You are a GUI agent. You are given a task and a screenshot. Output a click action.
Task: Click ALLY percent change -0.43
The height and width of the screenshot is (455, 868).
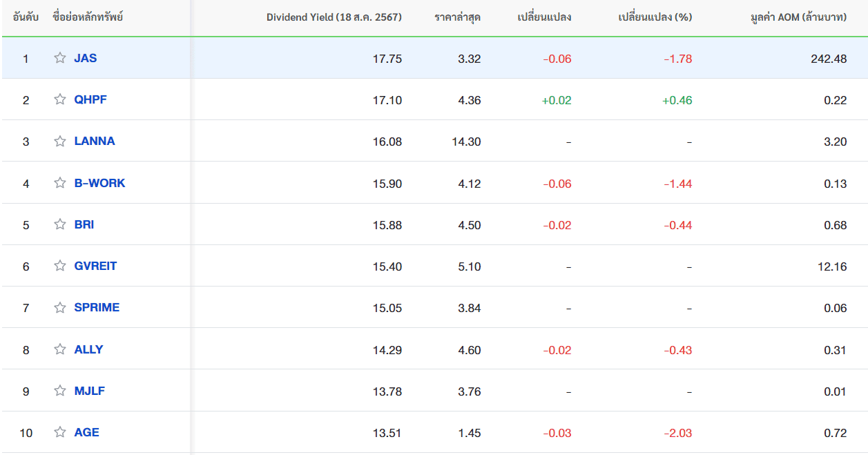(678, 350)
